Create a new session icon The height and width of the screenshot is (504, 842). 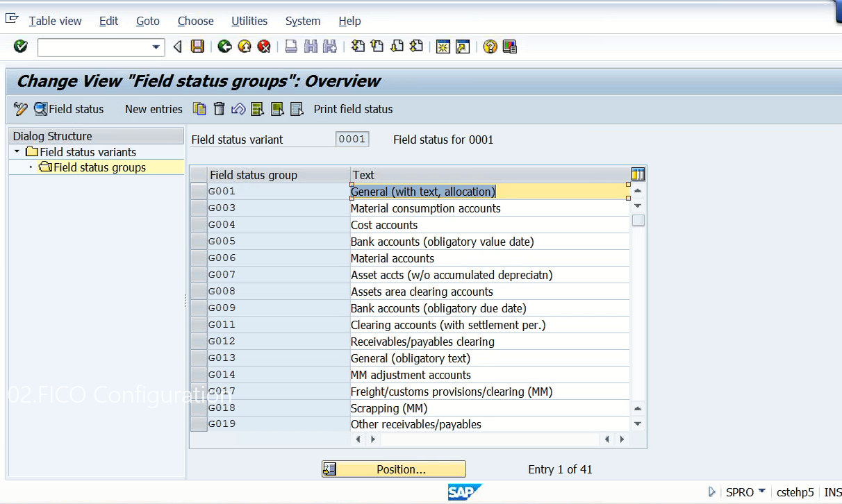point(443,47)
